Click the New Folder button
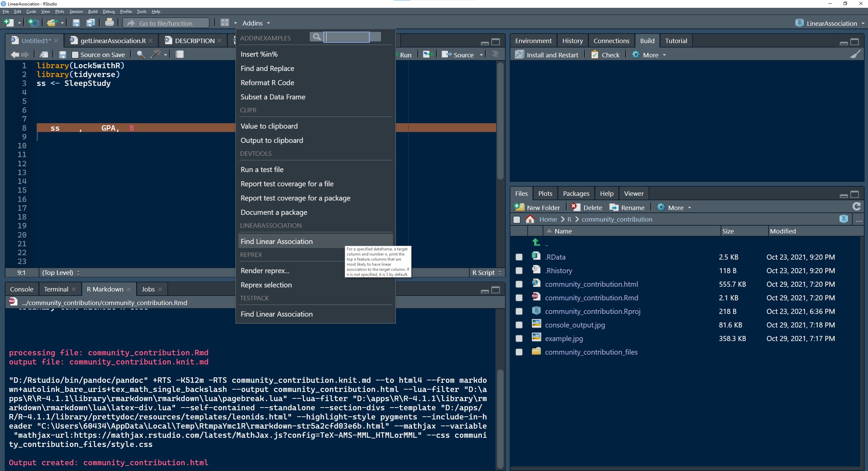This screenshot has height=471, width=868. click(537, 208)
